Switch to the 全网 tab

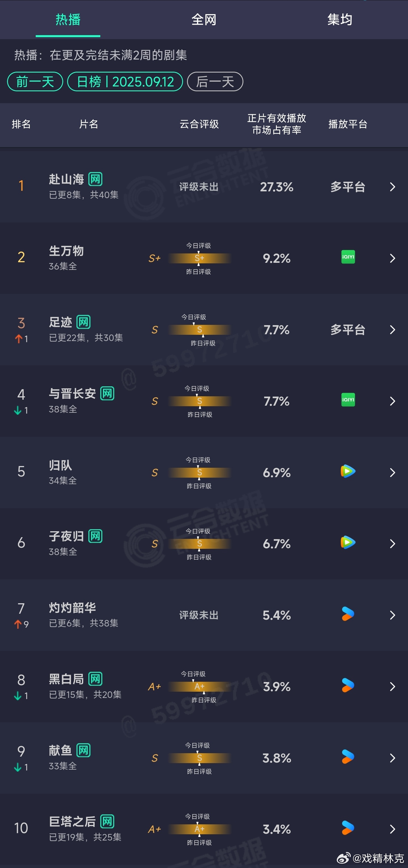(x=204, y=20)
